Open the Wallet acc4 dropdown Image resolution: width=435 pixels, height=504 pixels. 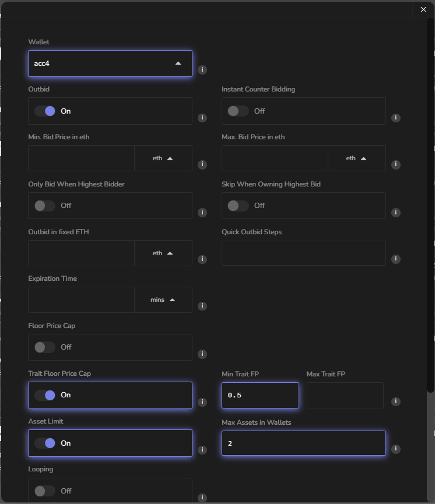(110, 64)
